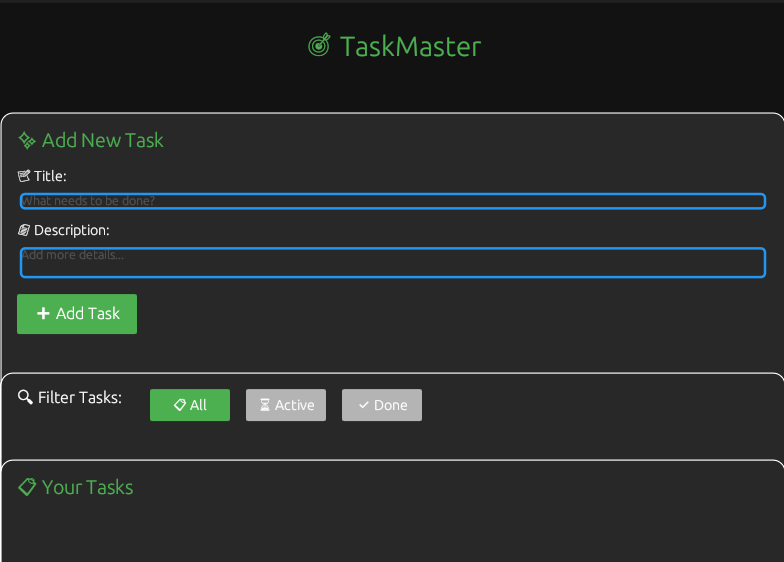Click the icon next to Title label

[x=24, y=176]
